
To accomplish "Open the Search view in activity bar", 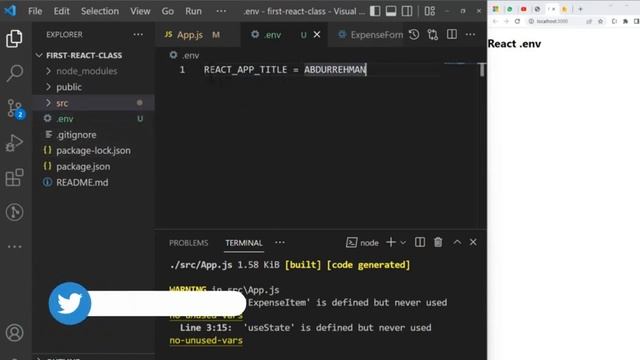I will pyautogui.click(x=14, y=73).
